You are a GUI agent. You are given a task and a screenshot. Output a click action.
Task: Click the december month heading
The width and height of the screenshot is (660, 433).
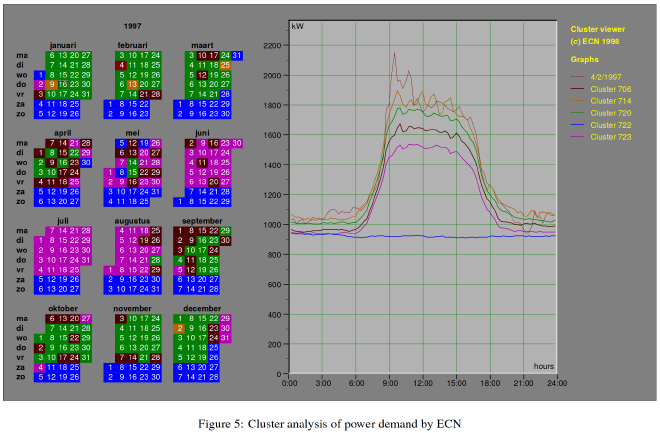point(202,308)
